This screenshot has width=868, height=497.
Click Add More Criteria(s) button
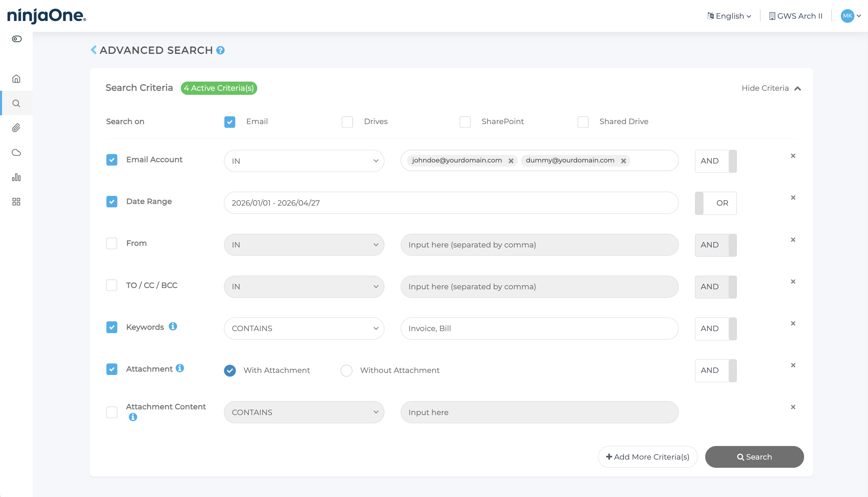[647, 457]
